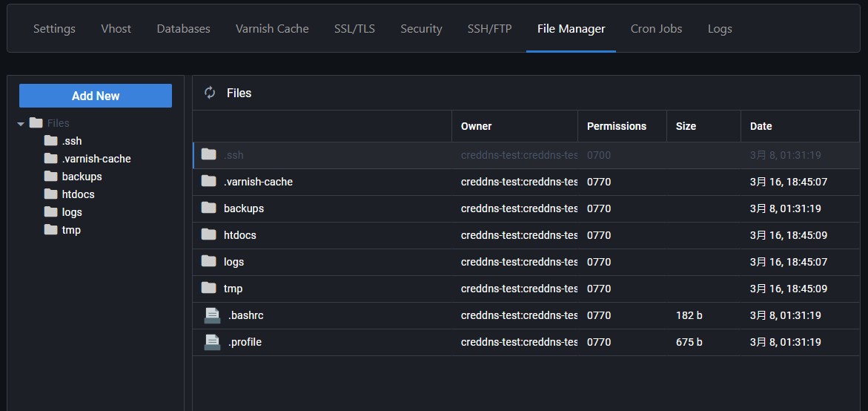Click the tmp folder icon in sidebar tree
868x411 pixels.
point(50,230)
